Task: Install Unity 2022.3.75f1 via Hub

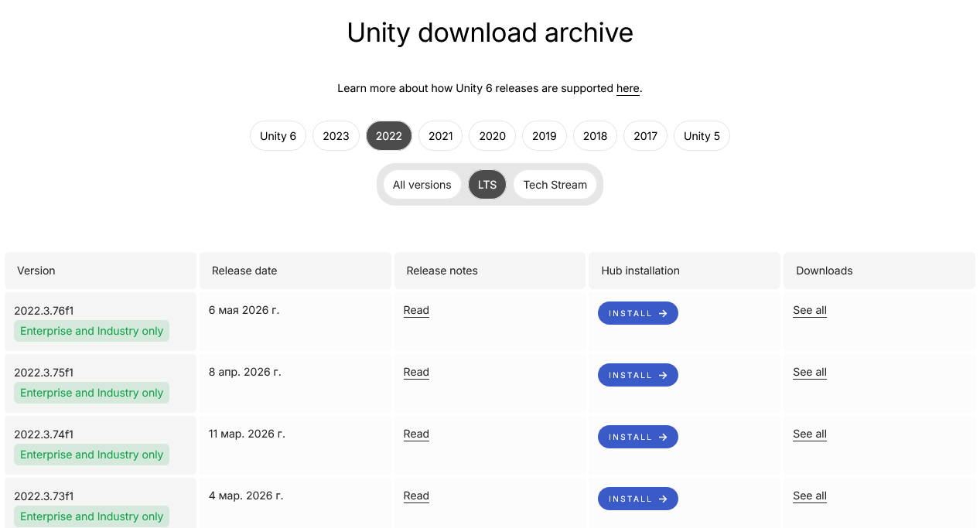Action: [x=637, y=375]
